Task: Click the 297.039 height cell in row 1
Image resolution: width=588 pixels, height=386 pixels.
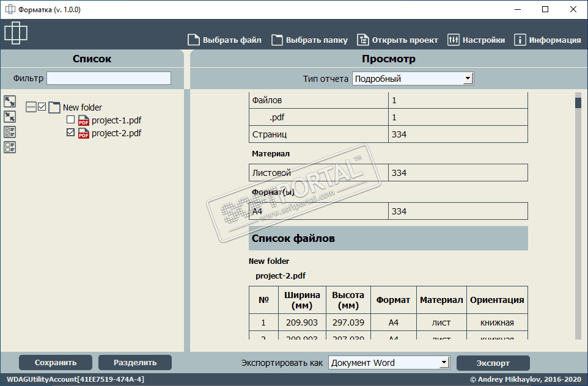Action: coord(348,322)
